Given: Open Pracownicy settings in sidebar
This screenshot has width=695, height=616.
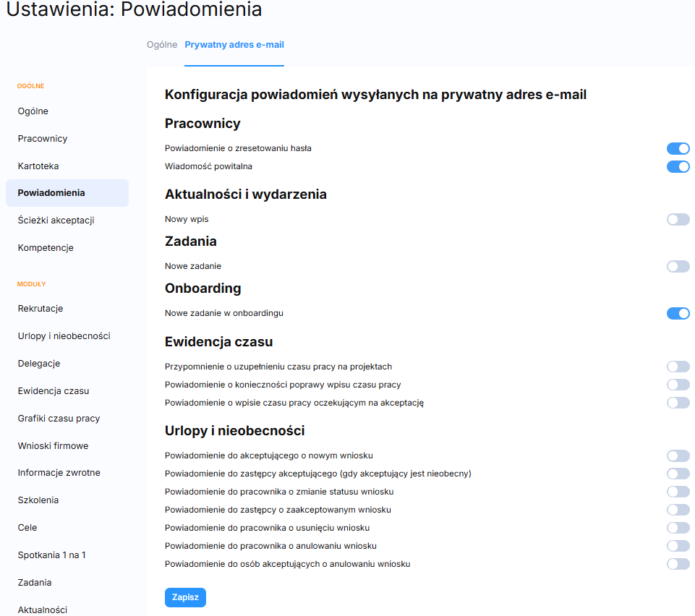Looking at the screenshot, I should pyautogui.click(x=43, y=139).
